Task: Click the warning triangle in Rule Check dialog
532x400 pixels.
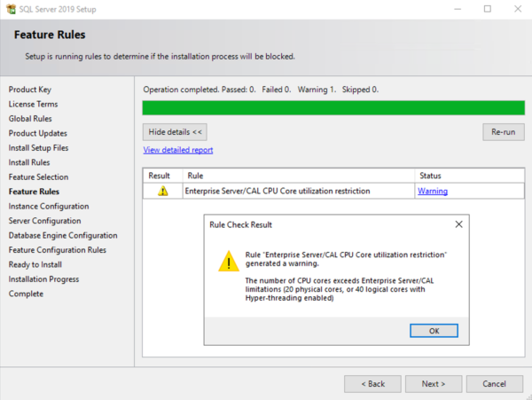Action: tap(229, 261)
